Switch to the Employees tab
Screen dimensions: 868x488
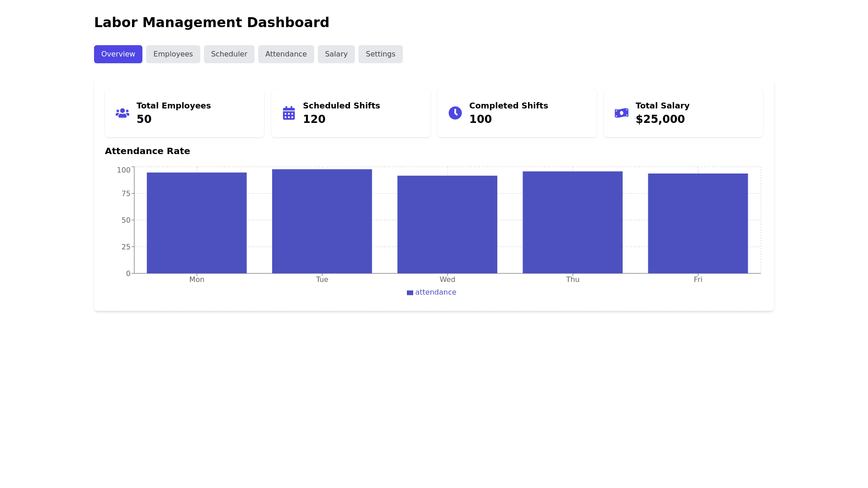click(x=173, y=54)
